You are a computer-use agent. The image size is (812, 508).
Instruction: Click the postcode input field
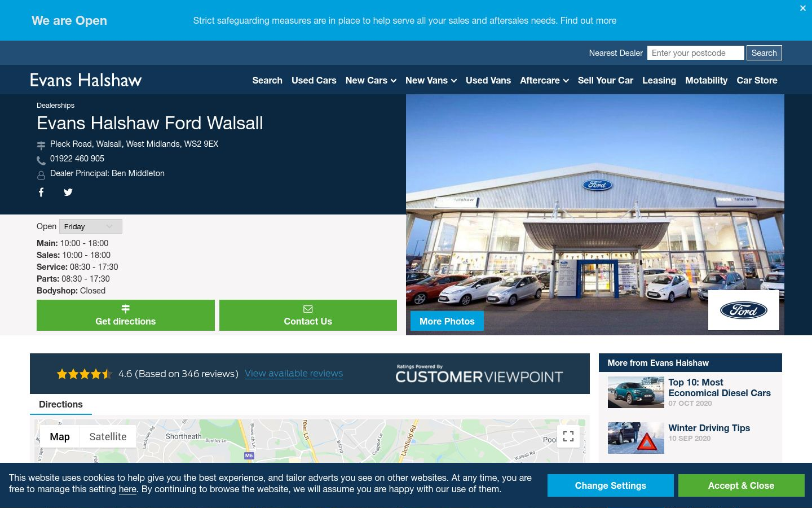pyautogui.click(x=696, y=53)
